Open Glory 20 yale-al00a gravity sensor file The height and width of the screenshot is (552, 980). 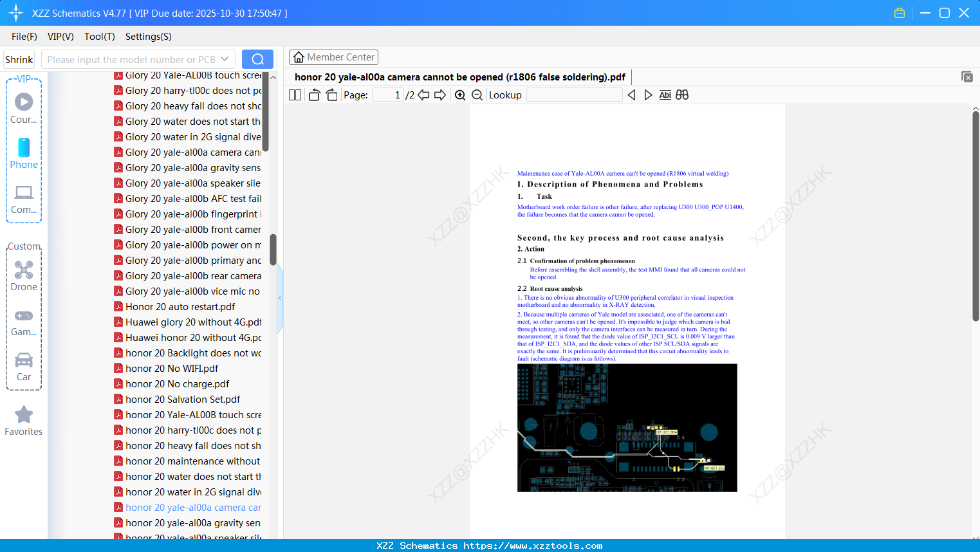193,167
